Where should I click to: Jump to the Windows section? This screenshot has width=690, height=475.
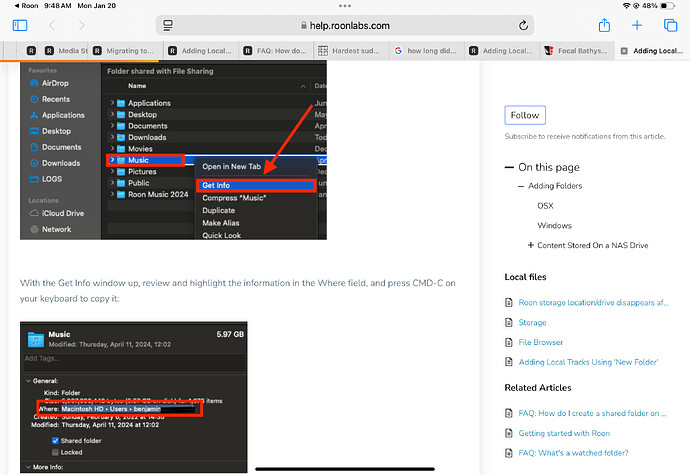click(x=554, y=225)
